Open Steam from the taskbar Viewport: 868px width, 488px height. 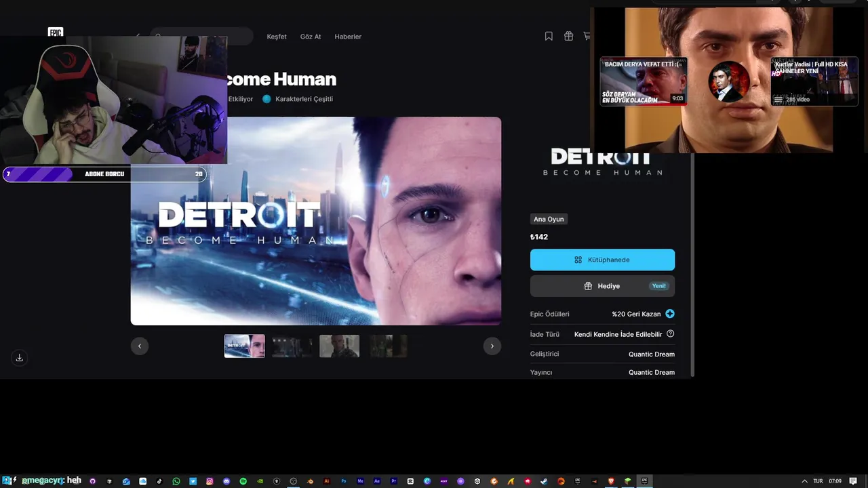point(544,481)
